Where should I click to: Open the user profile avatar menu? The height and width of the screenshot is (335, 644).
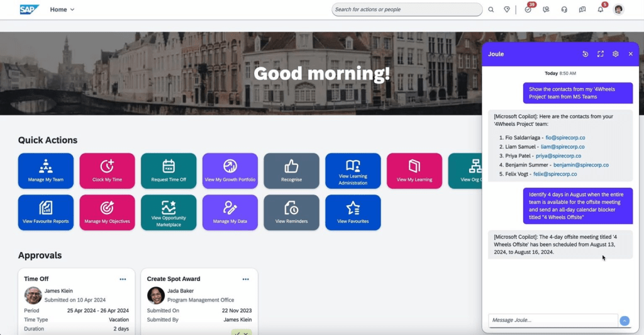click(619, 9)
